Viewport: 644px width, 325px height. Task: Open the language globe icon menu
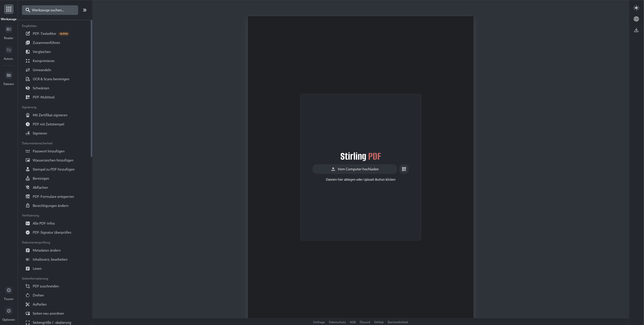pyautogui.click(x=636, y=19)
